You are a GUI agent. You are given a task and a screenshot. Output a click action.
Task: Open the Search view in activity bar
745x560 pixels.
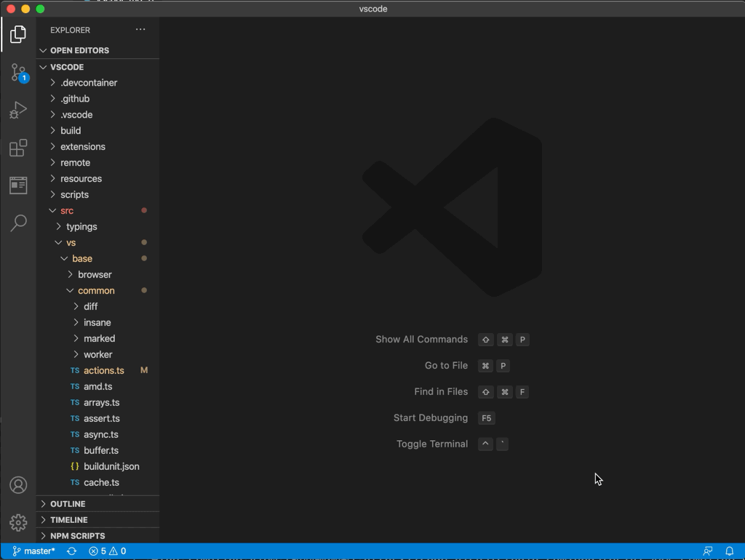tap(18, 223)
